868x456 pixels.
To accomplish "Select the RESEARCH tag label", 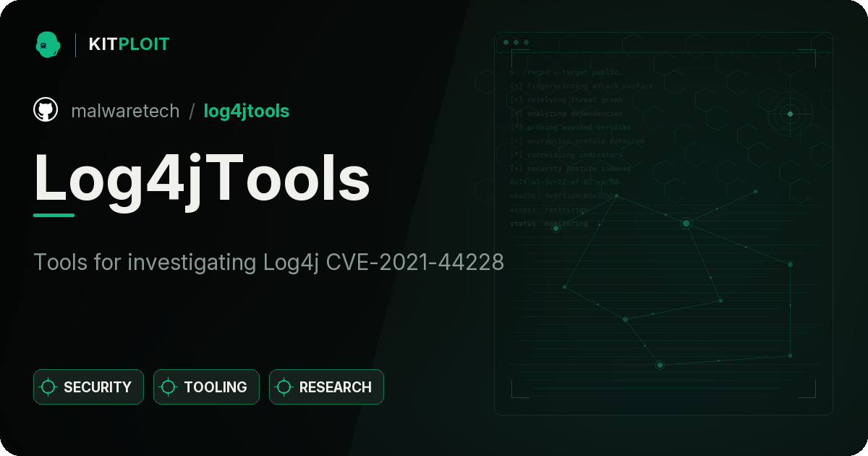I will coord(336,387).
